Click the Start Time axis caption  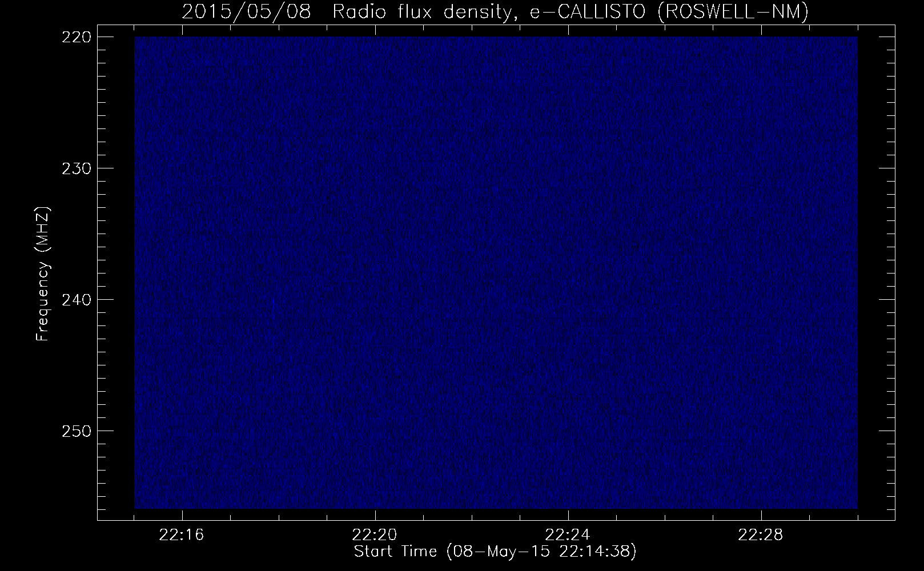pyautogui.click(x=495, y=552)
